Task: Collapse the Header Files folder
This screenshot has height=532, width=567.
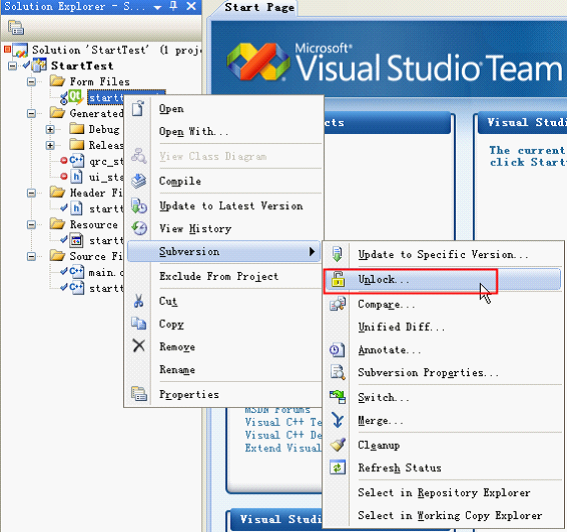Action: 31,193
